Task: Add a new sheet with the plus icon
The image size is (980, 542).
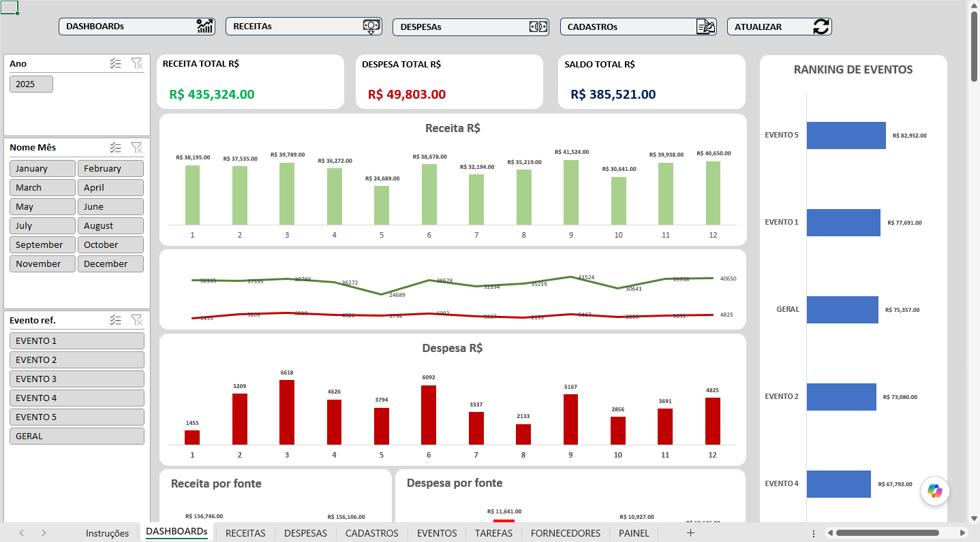Action: click(x=690, y=533)
